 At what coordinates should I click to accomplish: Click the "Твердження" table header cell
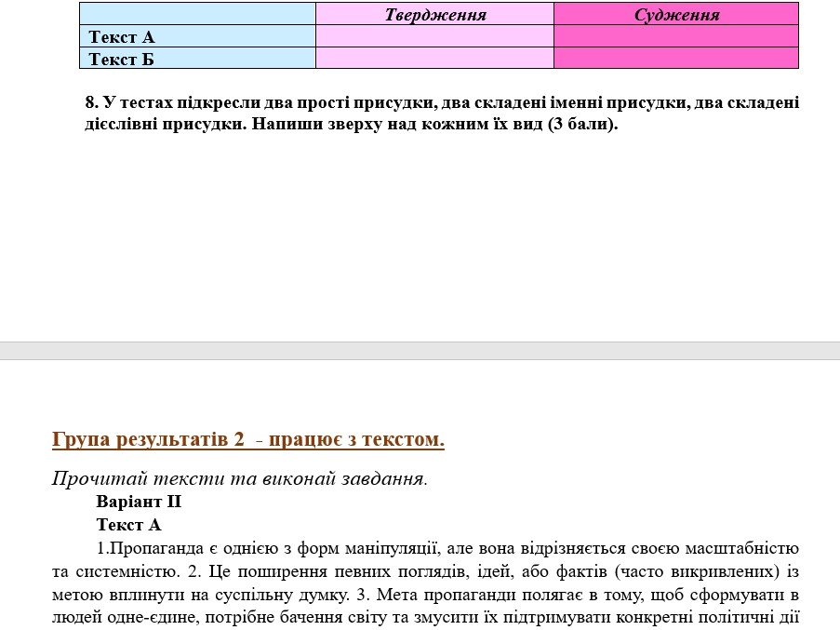pos(435,15)
